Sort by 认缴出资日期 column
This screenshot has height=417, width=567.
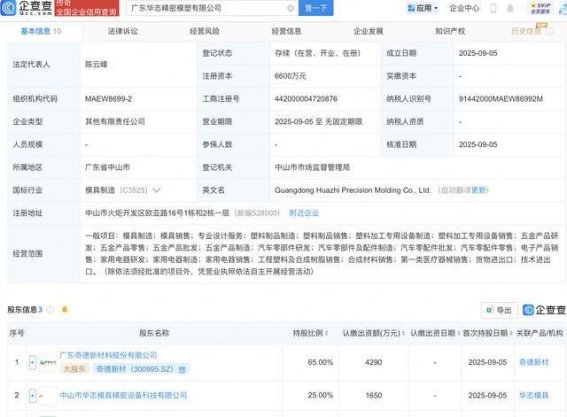coord(435,333)
